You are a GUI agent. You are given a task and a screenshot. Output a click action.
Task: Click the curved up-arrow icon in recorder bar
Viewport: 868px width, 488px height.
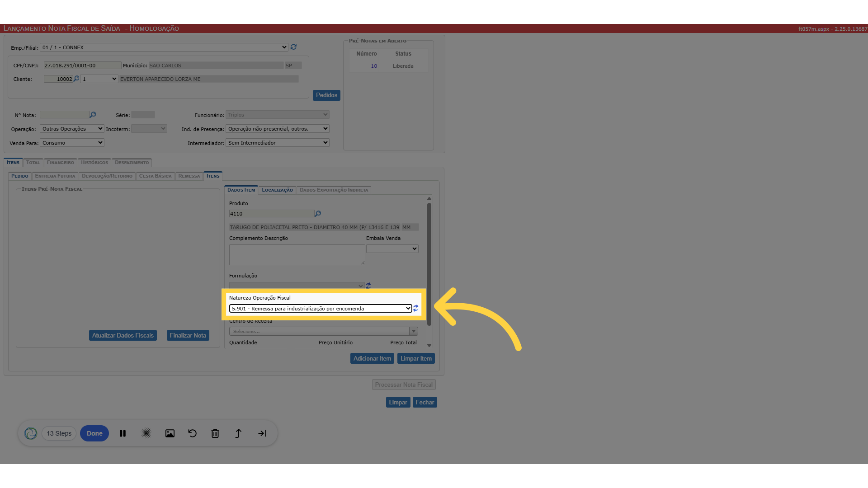pyautogui.click(x=238, y=433)
